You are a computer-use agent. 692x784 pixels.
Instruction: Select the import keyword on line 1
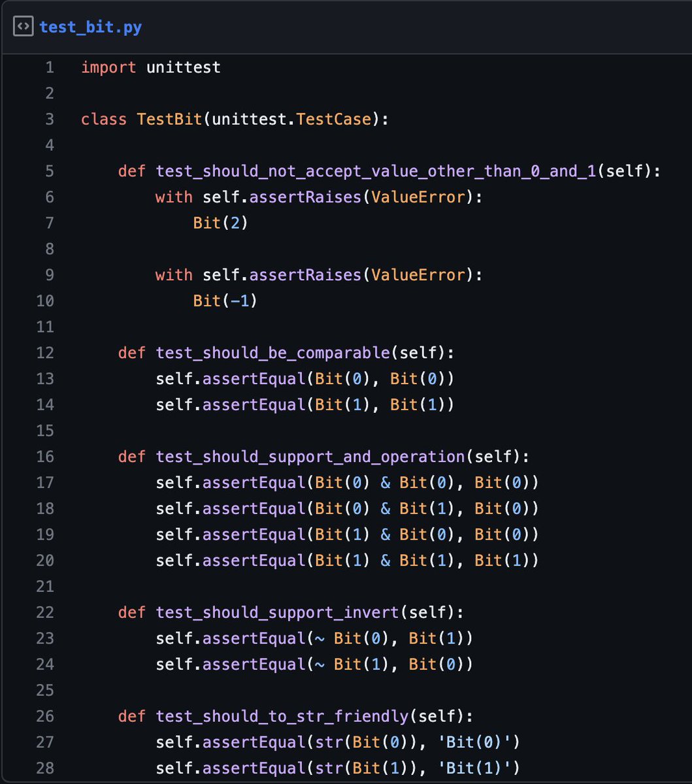tap(108, 67)
